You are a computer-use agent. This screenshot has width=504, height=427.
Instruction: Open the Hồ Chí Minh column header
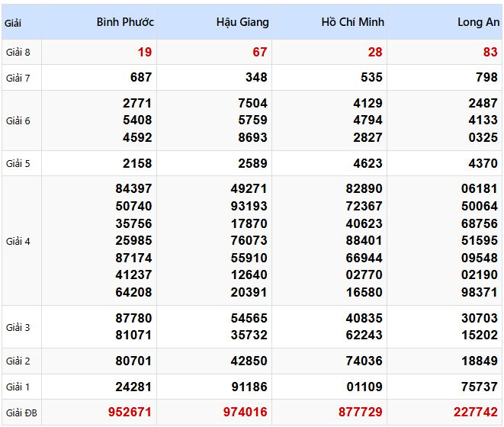[x=352, y=22]
